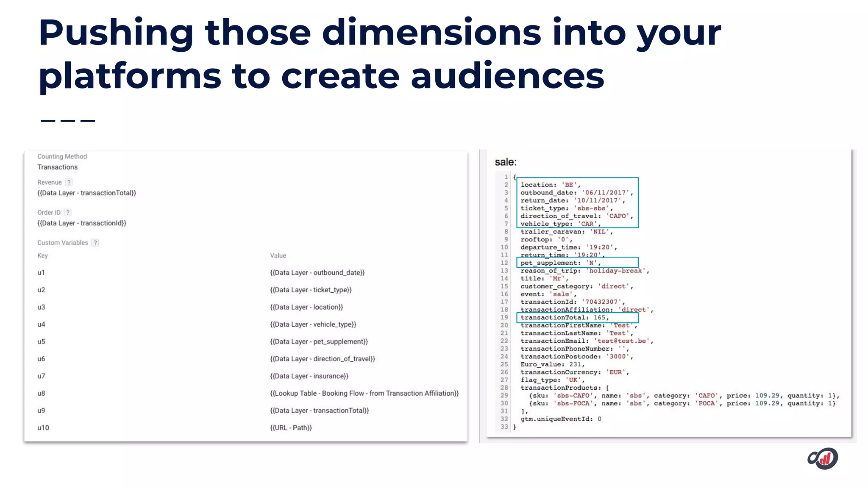Viewport: 868px width, 488px height.
Task: Click code line "pet_supplement: 'N'"
Action: 561,263
